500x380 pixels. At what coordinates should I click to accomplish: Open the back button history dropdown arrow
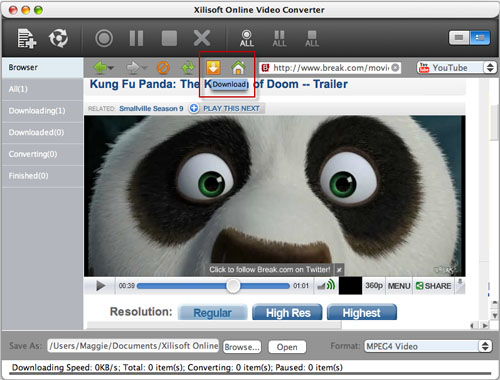[x=111, y=68]
